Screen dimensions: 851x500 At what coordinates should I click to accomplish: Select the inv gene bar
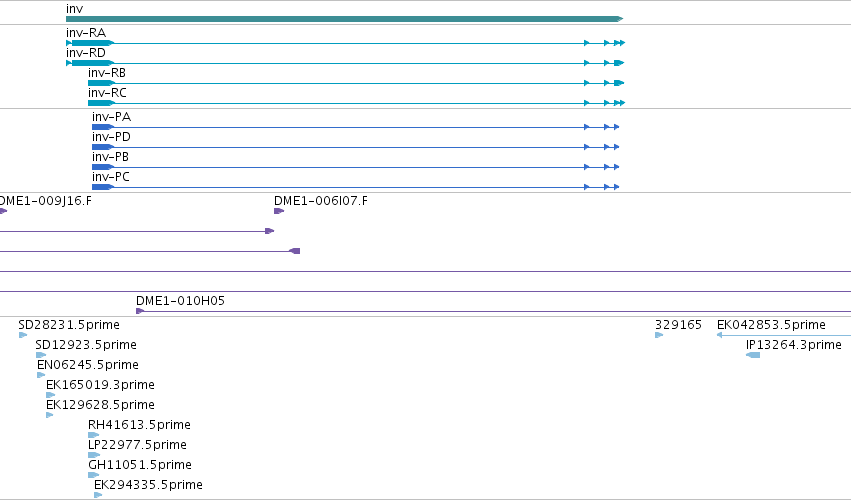[x=344, y=19]
